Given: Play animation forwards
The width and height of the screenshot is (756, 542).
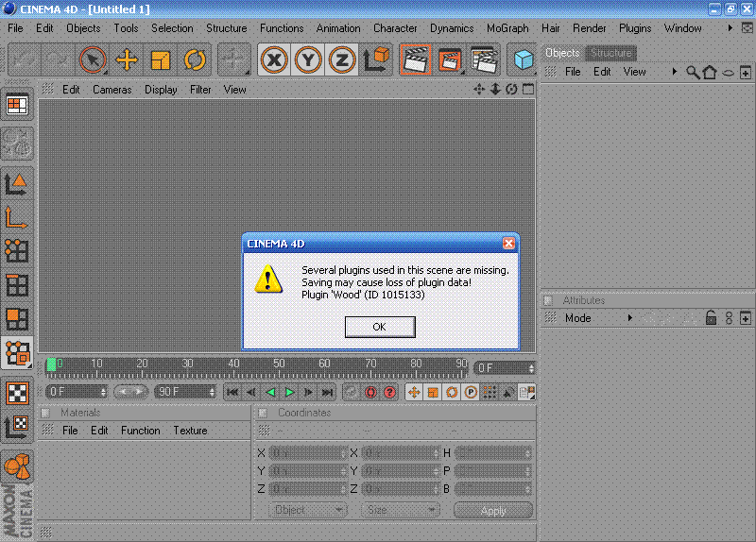Looking at the screenshot, I should (289, 392).
